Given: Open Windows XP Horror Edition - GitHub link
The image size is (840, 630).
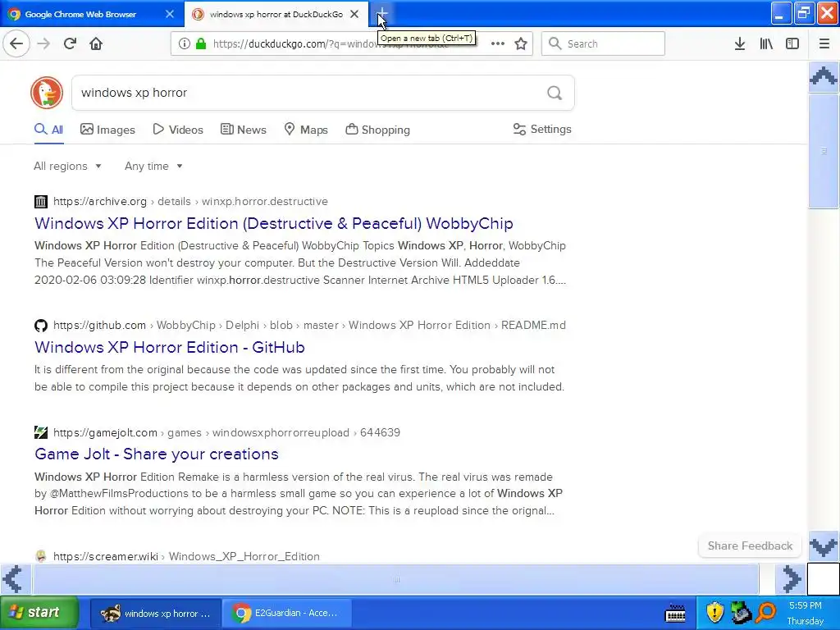Looking at the screenshot, I should click(x=170, y=347).
